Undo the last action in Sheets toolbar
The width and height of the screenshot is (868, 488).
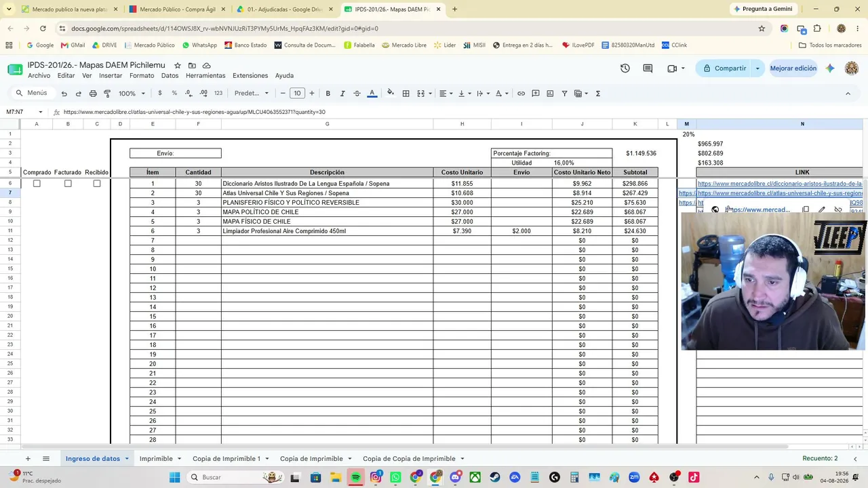tap(64, 94)
